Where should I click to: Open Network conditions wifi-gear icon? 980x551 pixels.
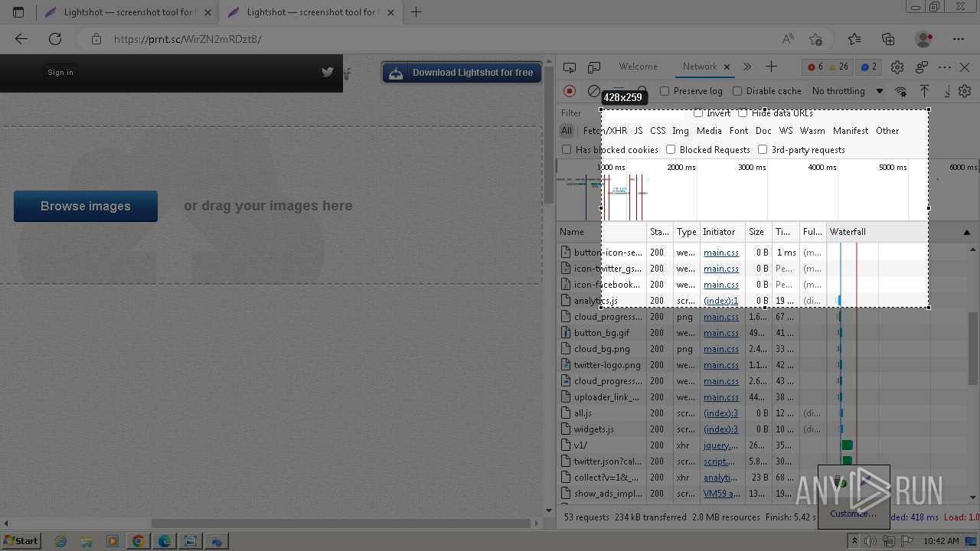901,91
